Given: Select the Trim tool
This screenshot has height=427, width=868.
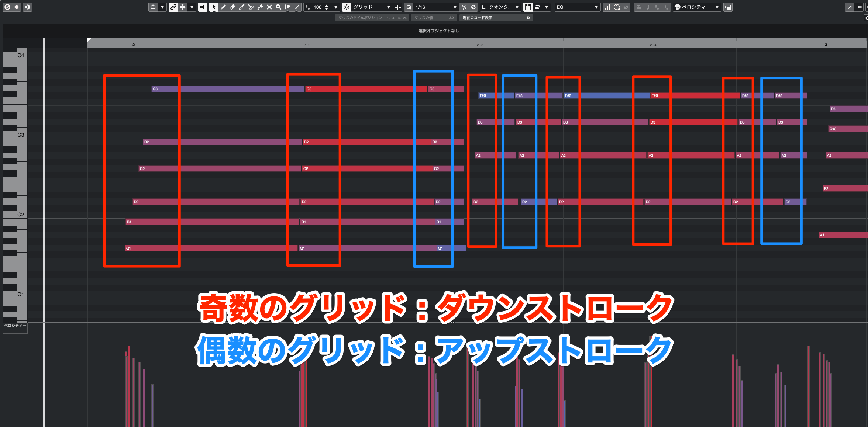Looking at the screenshot, I should coord(242,7).
